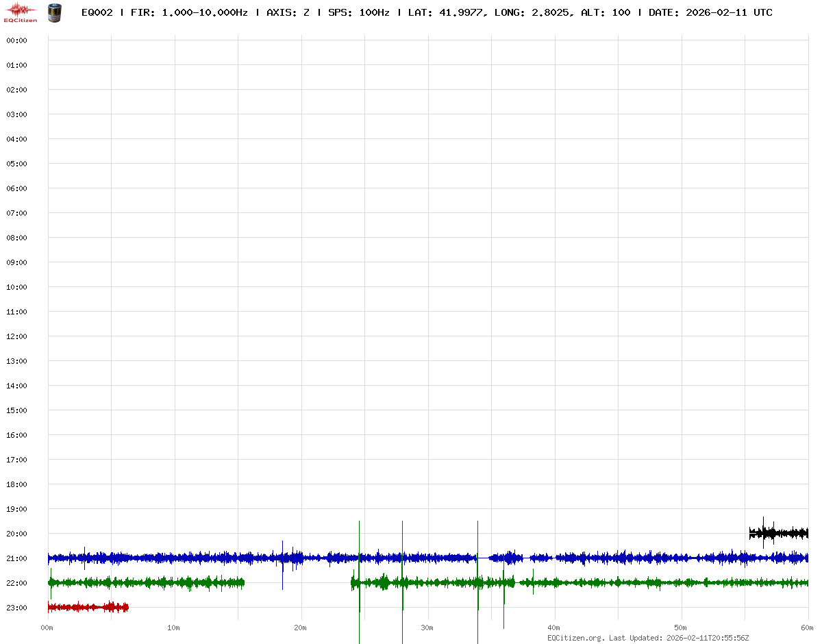Viewport: 822px width, 644px height.
Task: Click the red 23:00 seismic trace
Action: 88,607
